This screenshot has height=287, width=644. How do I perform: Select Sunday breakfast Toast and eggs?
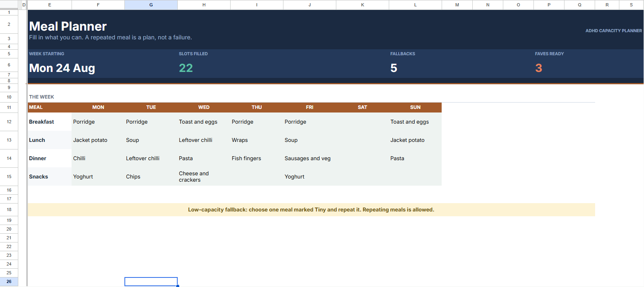[x=415, y=122]
